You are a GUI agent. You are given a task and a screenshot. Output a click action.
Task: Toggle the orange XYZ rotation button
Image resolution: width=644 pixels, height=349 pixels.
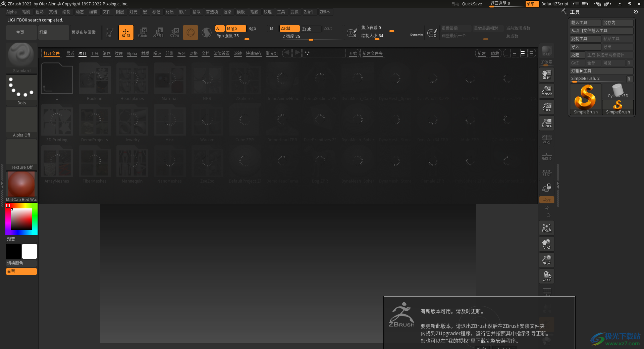pyautogui.click(x=546, y=200)
